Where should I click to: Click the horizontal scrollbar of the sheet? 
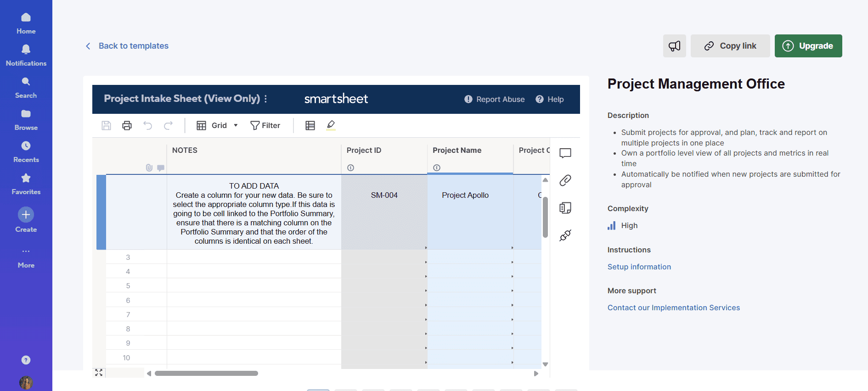206,373
